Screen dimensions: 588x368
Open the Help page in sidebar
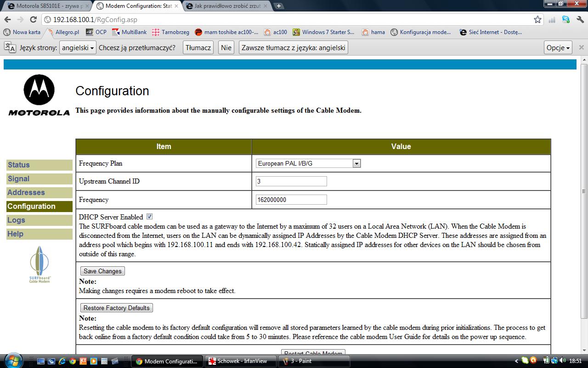40,234
